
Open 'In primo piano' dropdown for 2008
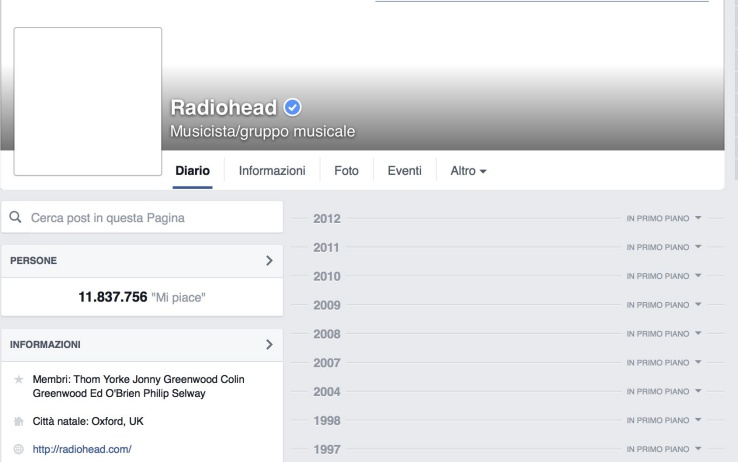point(664,334)
